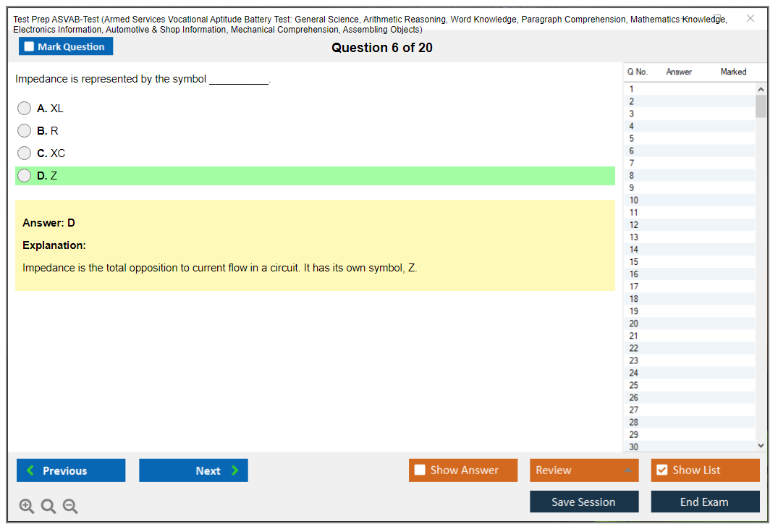Go to the next question

click(x=193, y=470)
